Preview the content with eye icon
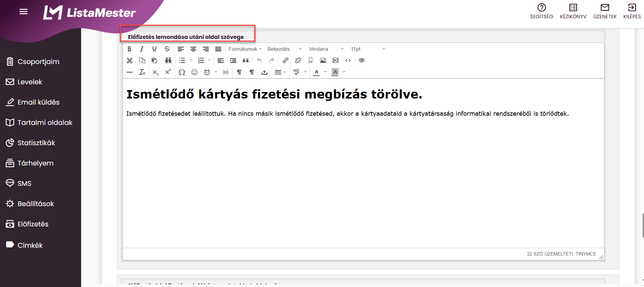 point(362,61)
